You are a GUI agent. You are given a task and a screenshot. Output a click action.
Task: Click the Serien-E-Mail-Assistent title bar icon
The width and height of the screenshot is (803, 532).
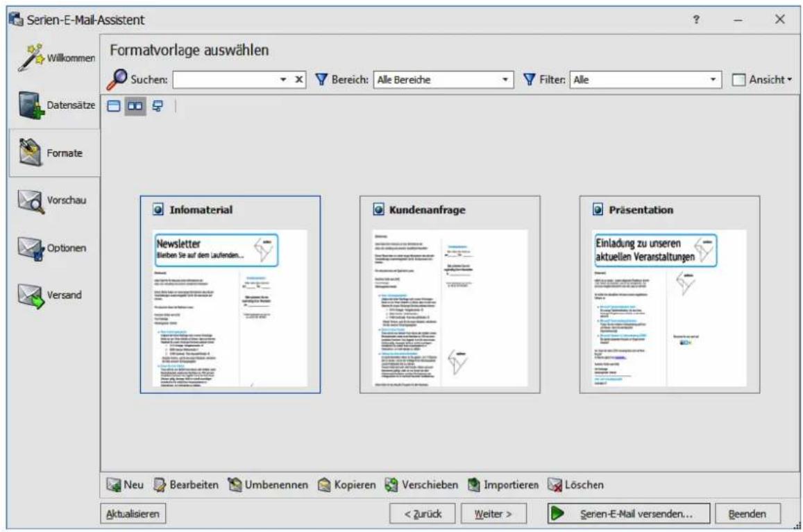pyautogui.click(x=16, y=19)
